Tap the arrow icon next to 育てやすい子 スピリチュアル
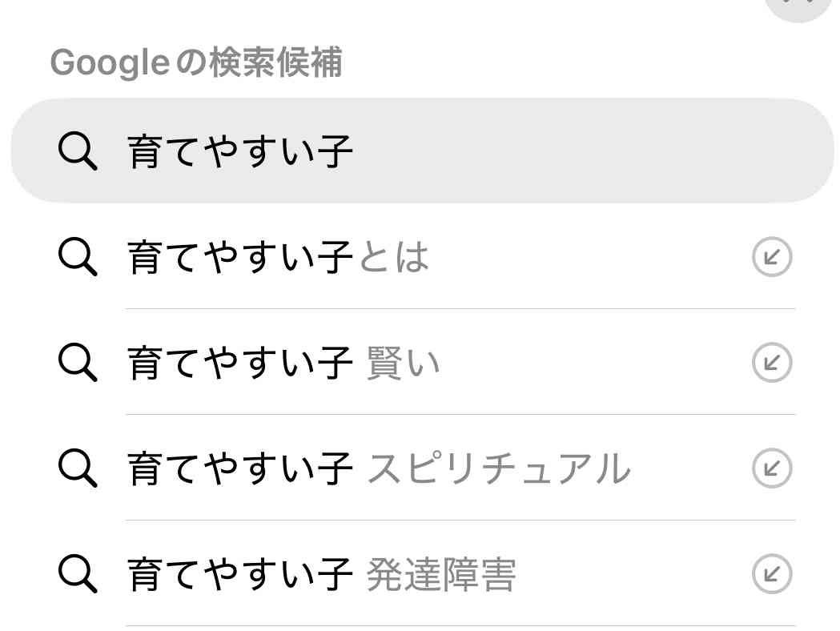Image resolution: width=840 pixels, height=631 pixels. click(x=771, y=468)
